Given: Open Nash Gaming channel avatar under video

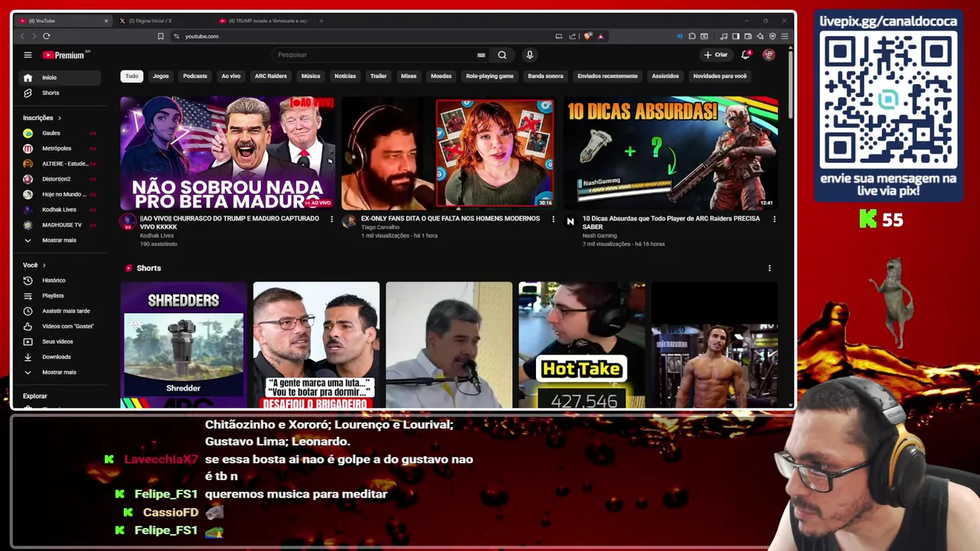Looking at the screenshot, I should tap(570, 222).
